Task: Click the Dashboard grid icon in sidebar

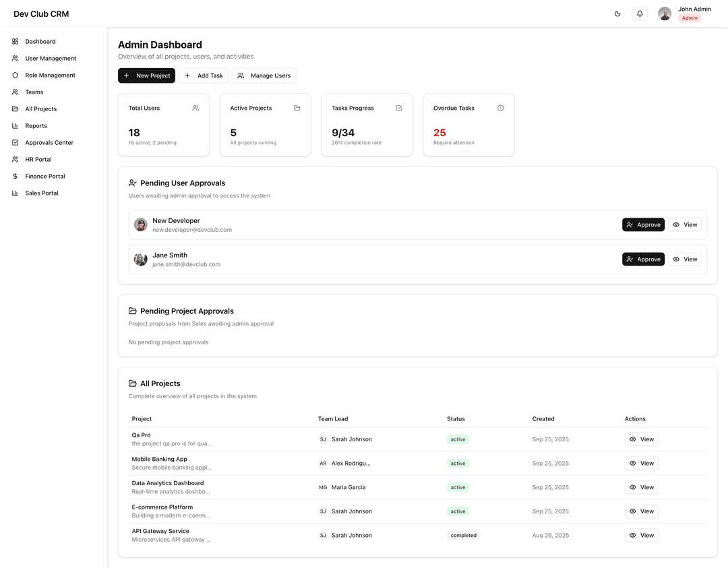Action: [16, 42]
